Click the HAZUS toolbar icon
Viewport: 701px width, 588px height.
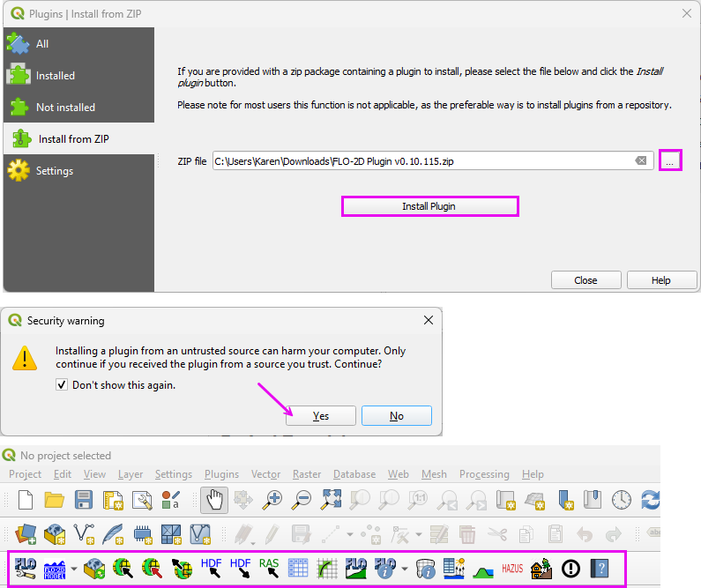(512, 569)
